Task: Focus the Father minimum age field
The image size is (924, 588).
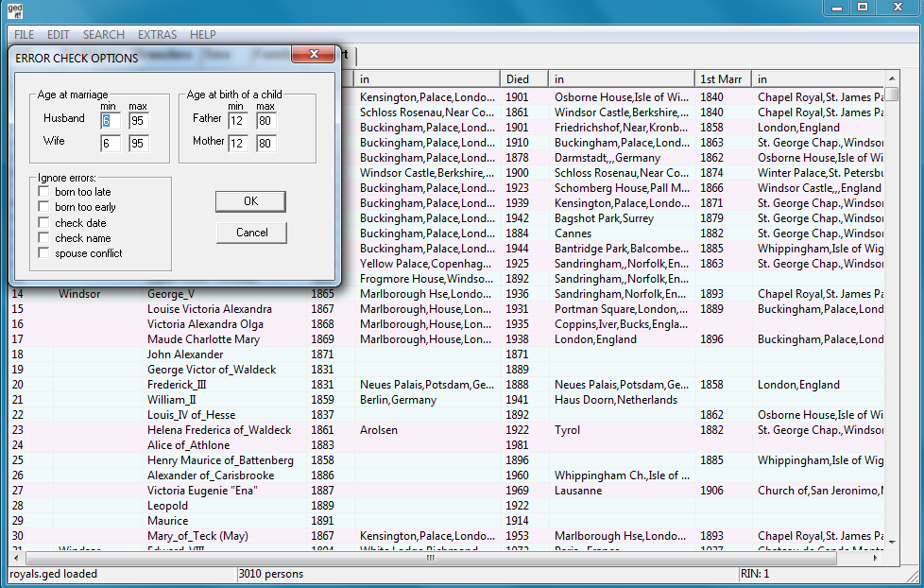Action: click(x=238, y=121)
